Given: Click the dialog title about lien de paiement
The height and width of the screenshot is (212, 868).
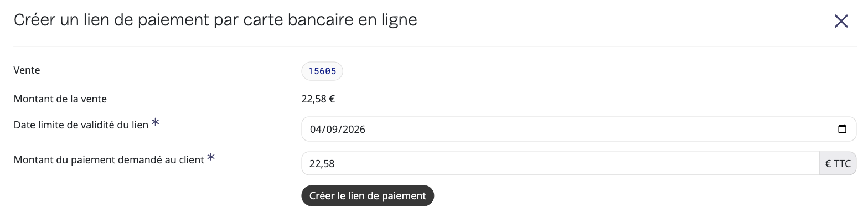Looking at the screenshot, I should (215, 20).
